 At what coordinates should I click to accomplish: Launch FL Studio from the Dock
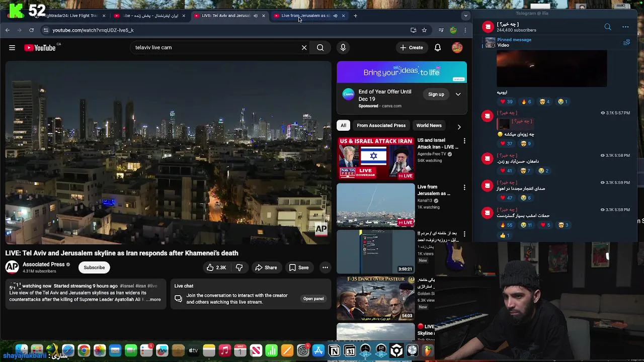click(428, 350)
